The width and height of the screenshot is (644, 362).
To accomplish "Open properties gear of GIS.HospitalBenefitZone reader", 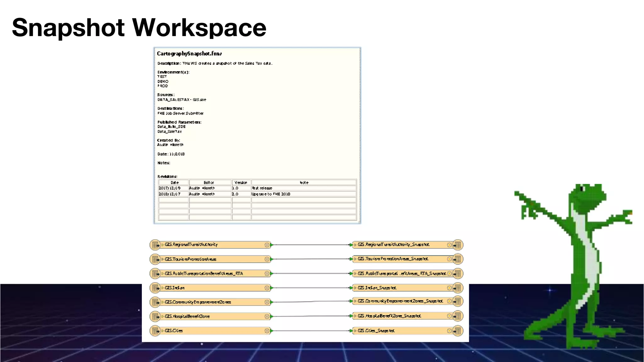I will [x=267, y=316].
